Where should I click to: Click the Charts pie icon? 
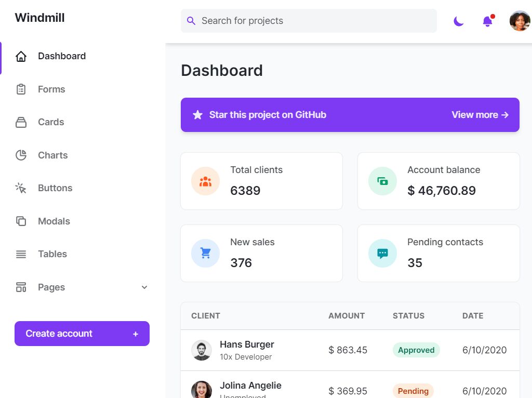(x=21, y=155)
